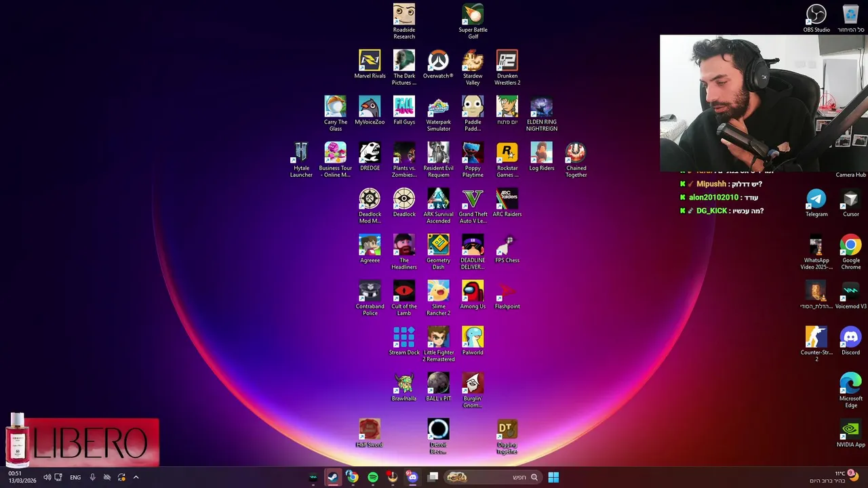Click the Windows Start button
The height and width of the screenshot is (488, 868).
[553, 477]
